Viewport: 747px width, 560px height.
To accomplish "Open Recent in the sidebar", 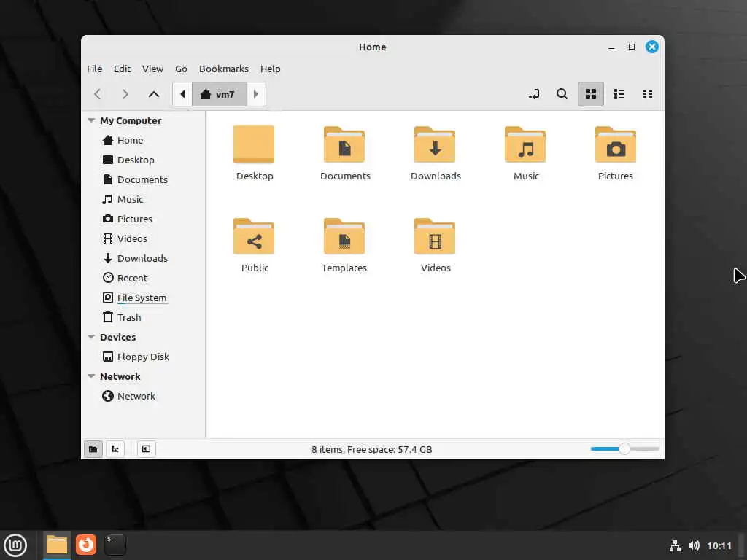I will (143, 278).
